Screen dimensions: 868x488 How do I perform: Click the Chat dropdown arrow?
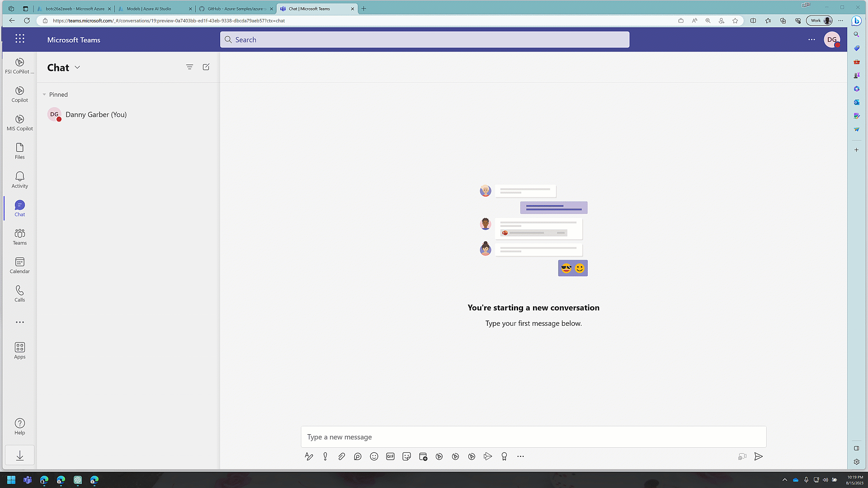[77, 67]
